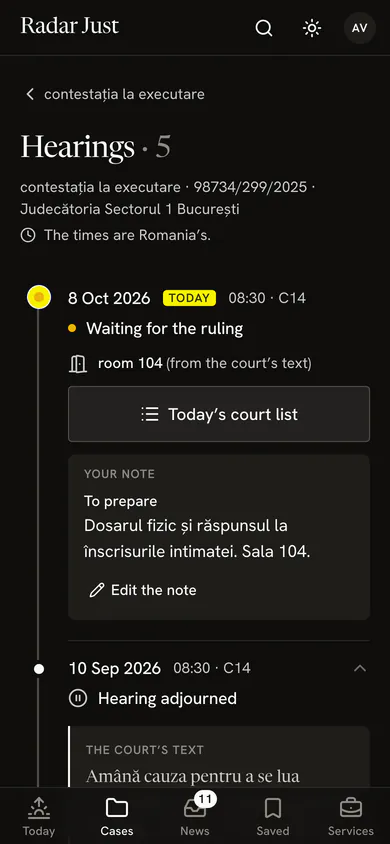
Task: Click the door icon next to room 104
Action: point(78,364)
